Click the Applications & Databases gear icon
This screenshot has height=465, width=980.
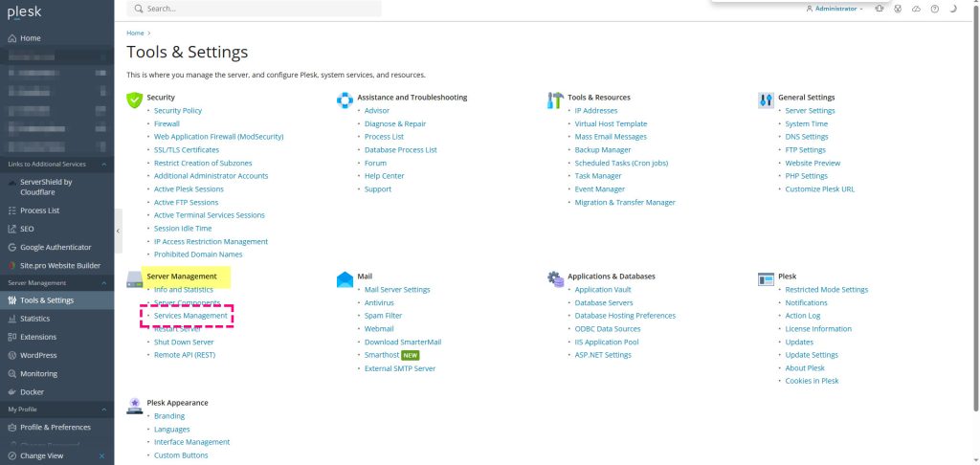(x=555, y=279)
